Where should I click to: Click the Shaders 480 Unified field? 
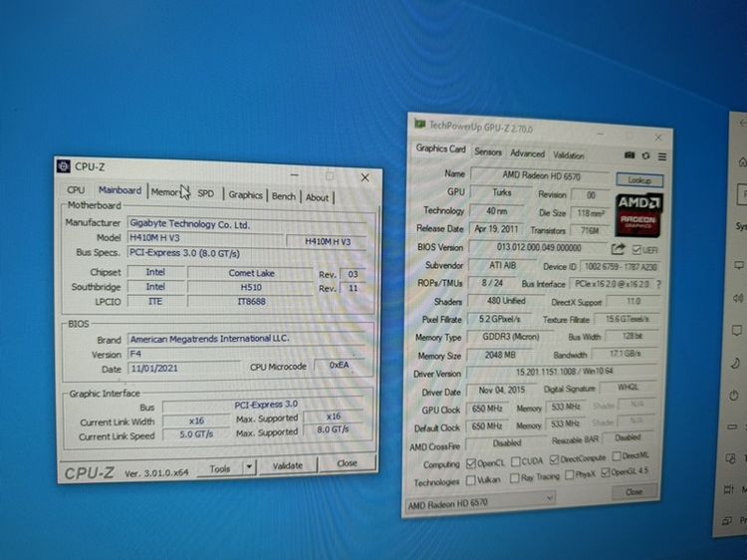[505, 301]
